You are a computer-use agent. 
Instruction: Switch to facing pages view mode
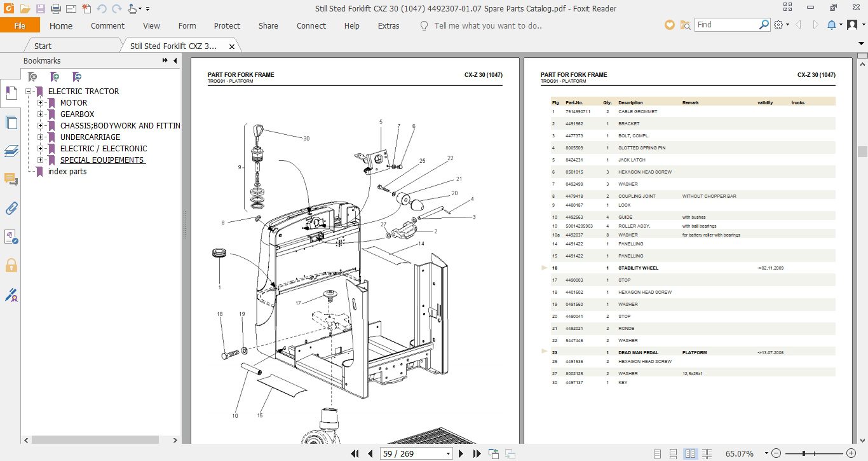click(x=691, y=453)
